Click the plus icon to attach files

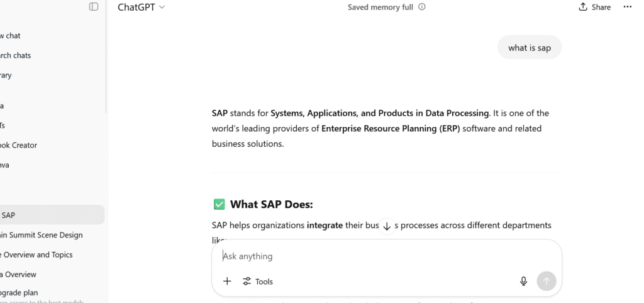(227, 281)
